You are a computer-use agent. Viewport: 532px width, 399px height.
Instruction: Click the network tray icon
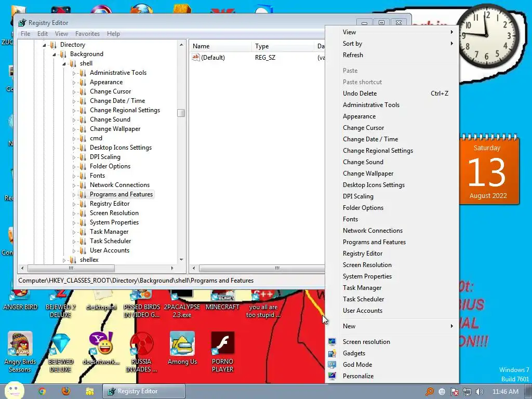point(467,392)
